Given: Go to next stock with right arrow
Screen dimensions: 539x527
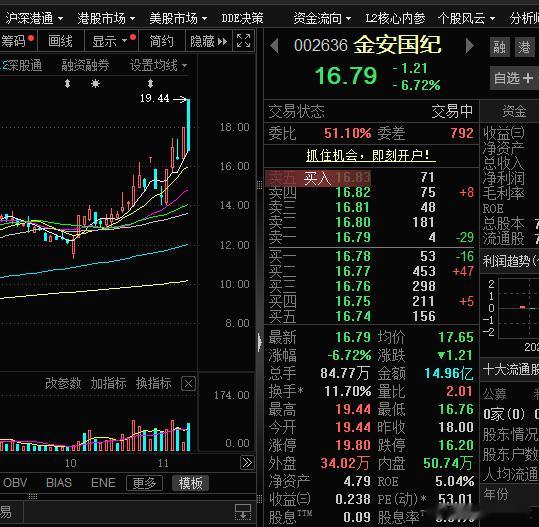Looking at the screenshot, I should pyautogui.click(x=470, y=45).
